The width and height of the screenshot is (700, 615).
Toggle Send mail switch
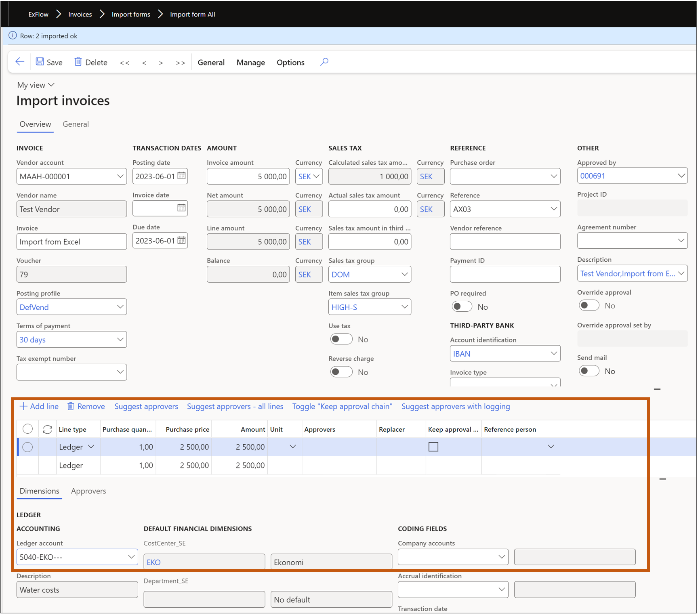[589, 371]
